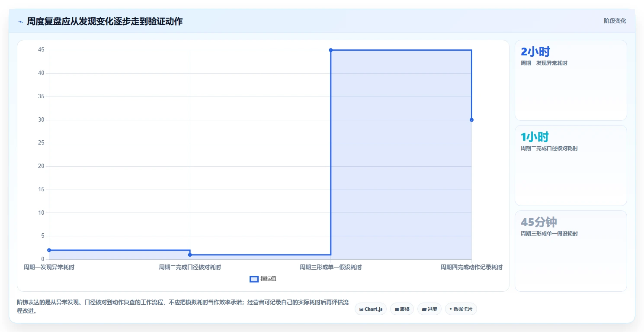Click y-axis tick label 35
This screenshot has width=644, height=332.
pos(41,97)
